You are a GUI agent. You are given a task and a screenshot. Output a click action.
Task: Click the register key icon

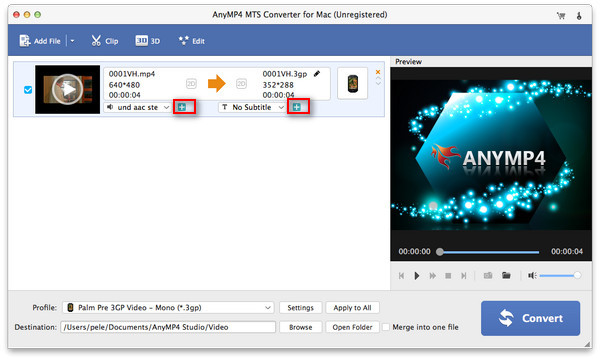click(x=579, y=16)
